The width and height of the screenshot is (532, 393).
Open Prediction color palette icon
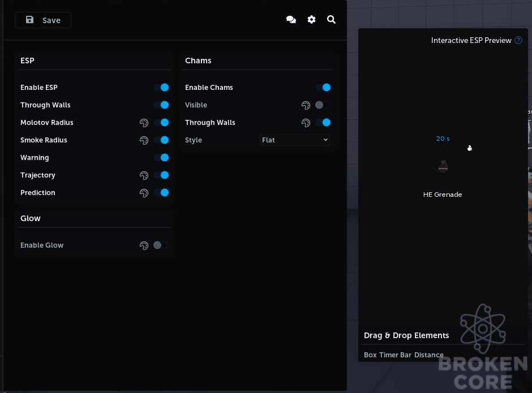[x=144, y=193]
